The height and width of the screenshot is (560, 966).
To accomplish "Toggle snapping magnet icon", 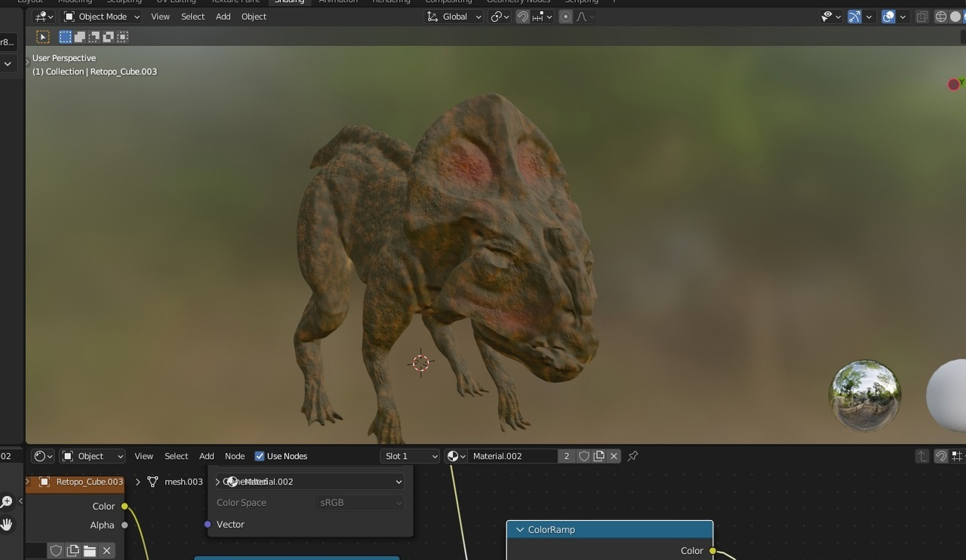I will tap(522, 17).
